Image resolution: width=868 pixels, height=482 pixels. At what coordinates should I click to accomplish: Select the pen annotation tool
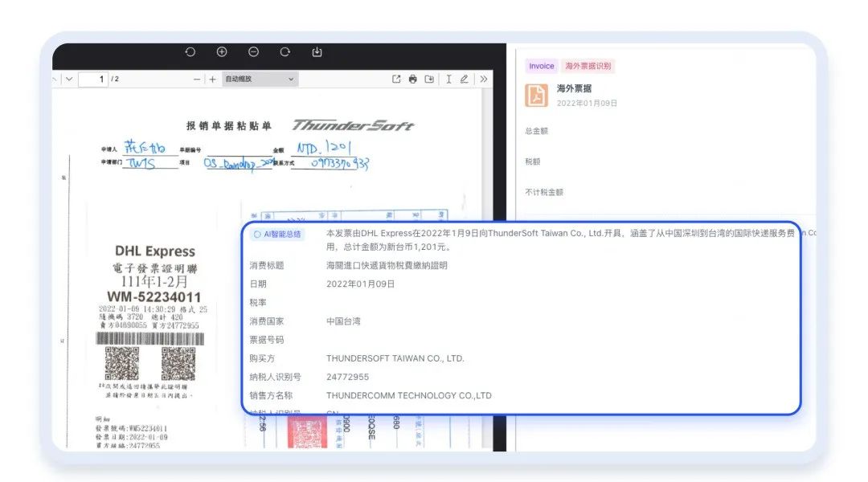[465, 80]
